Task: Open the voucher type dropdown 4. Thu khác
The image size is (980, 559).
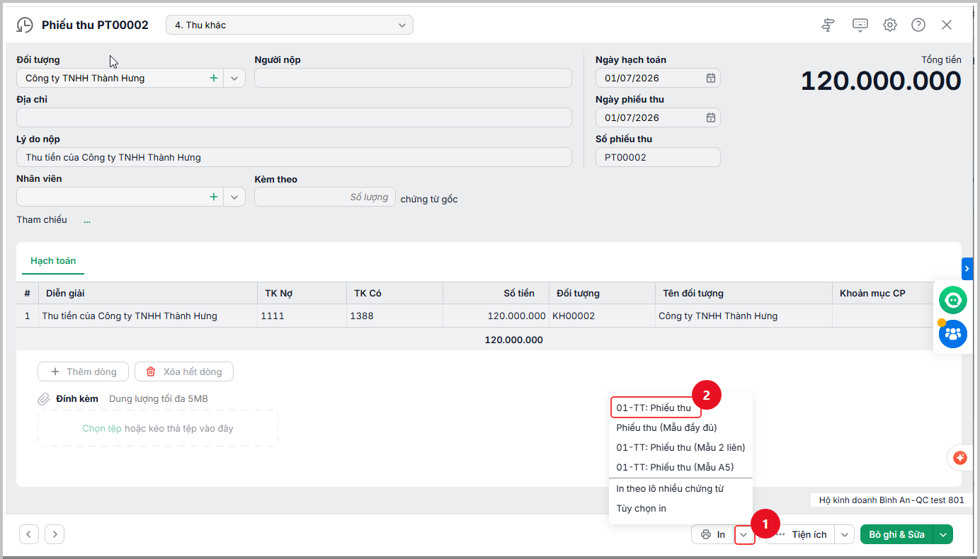Action: (290, 25)
